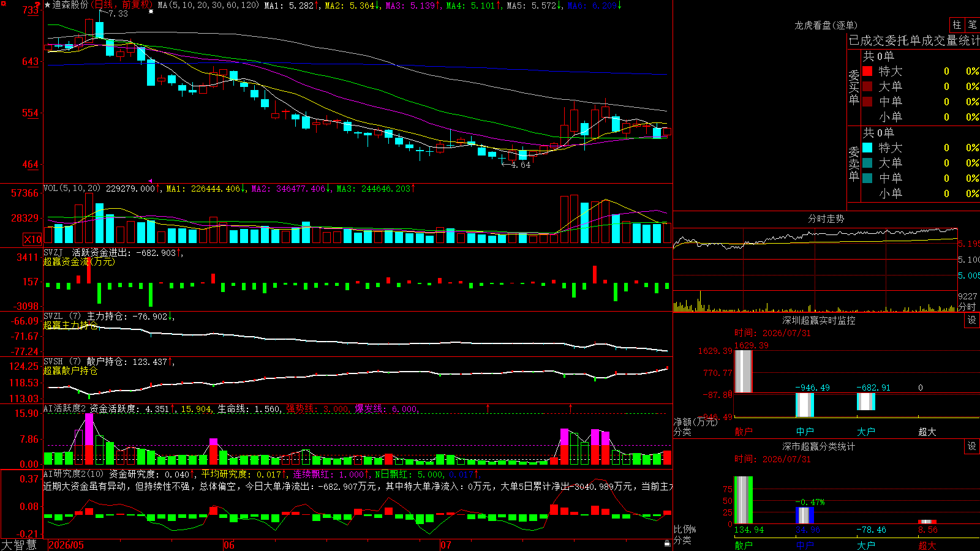Select 超大 category in 深圳超赢实时监控 chart
The image size is (980, 551).
(927, 432)
